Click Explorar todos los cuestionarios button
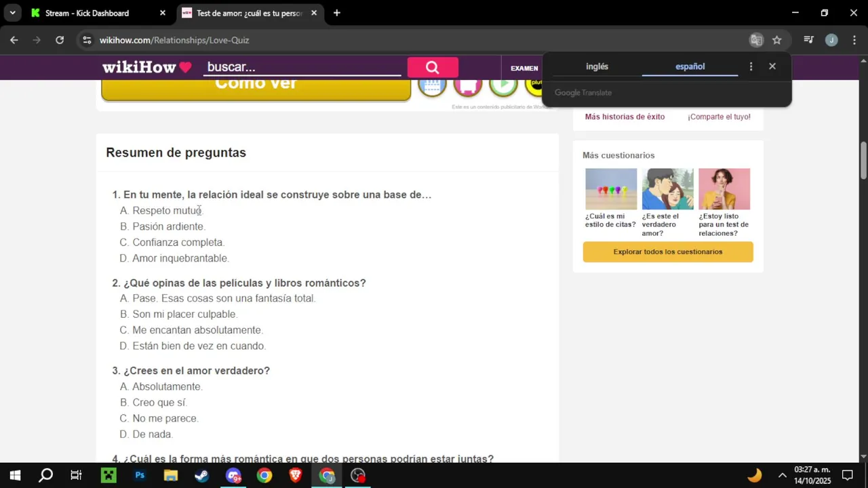The image size is (868, 488). point(668,251)
